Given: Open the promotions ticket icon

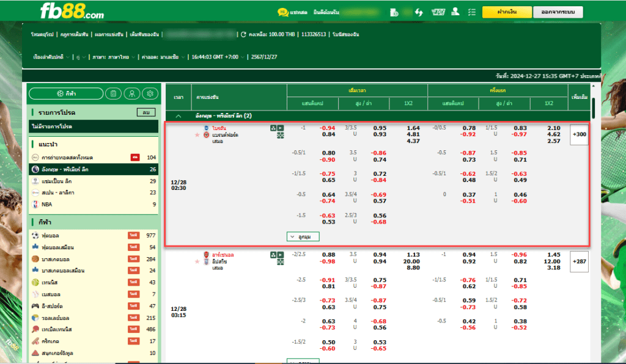Looking at the screenshot, I should click(x=438, y=12).
